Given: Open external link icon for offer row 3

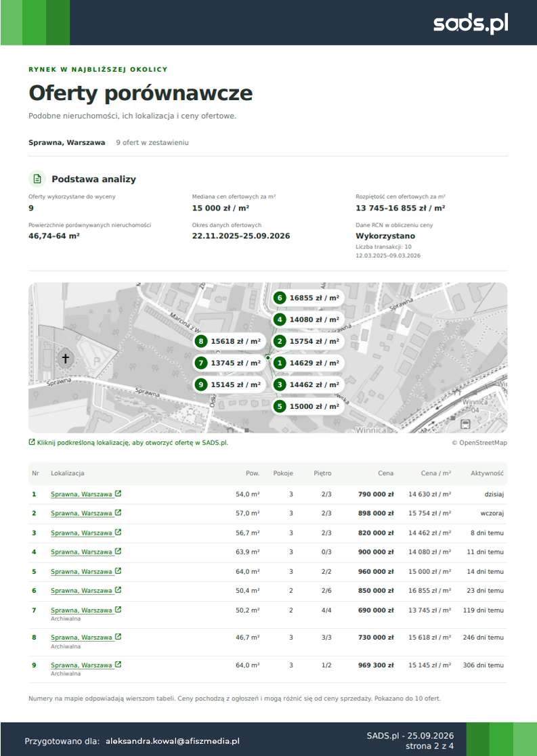Looking at the screenshot, I should pos(119,532).
